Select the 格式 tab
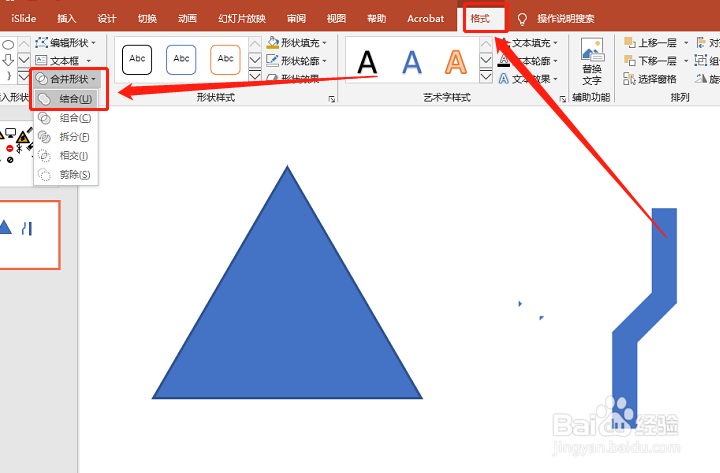The image size is (720, 473). 480,18
